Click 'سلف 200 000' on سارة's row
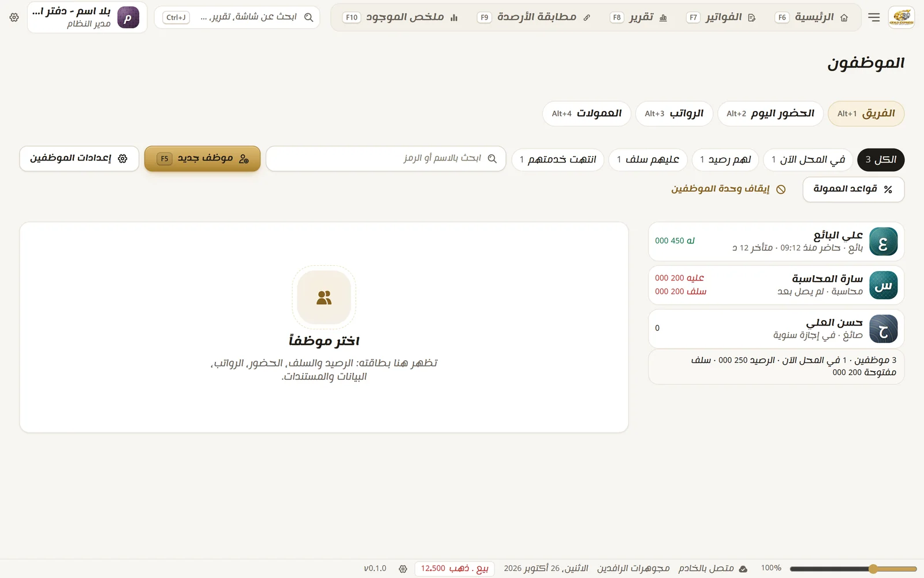Image resolution: width=924 pixels, height=578 pixels. tap(680, 291)
